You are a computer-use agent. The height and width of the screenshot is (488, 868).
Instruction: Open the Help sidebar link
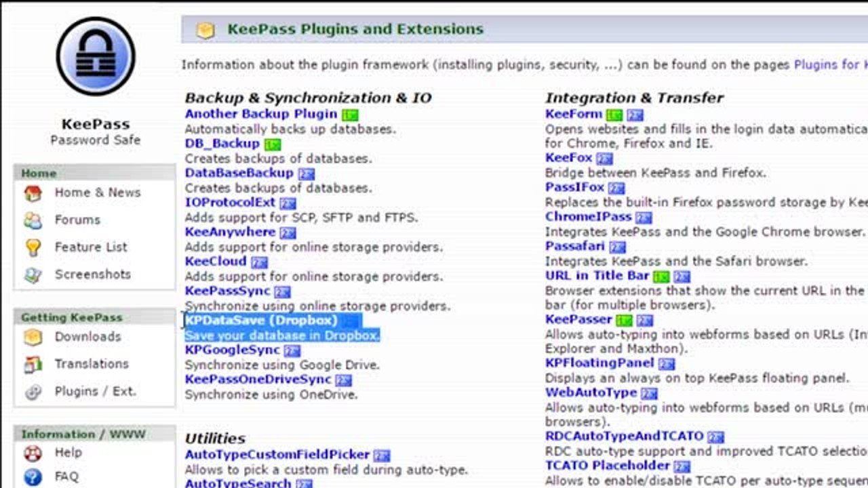[x=68, y=452]
